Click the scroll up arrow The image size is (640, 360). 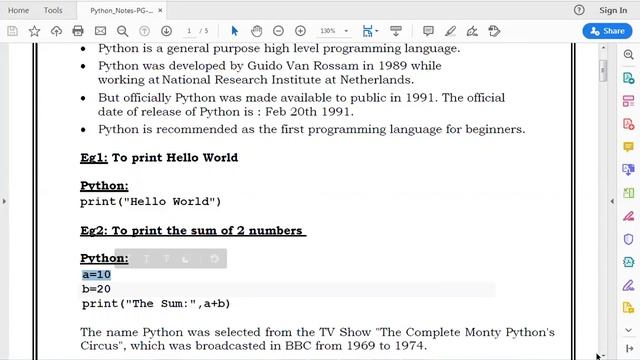[603, 48]
